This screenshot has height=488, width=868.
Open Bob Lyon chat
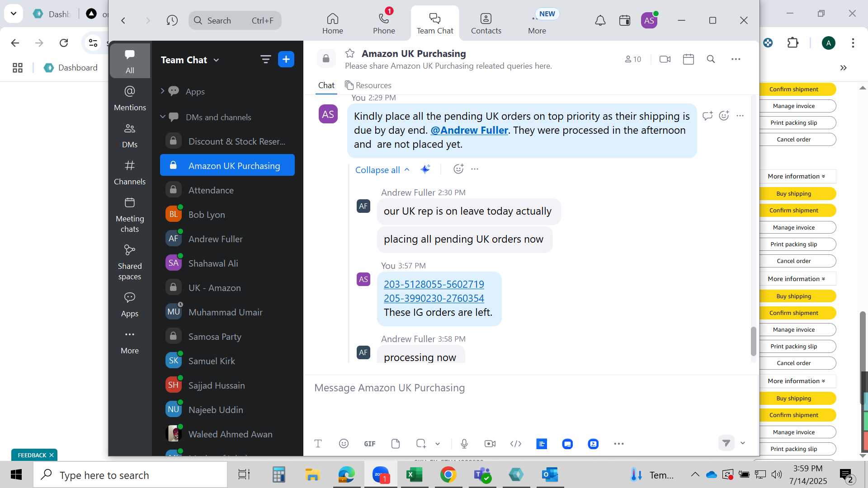227,214
